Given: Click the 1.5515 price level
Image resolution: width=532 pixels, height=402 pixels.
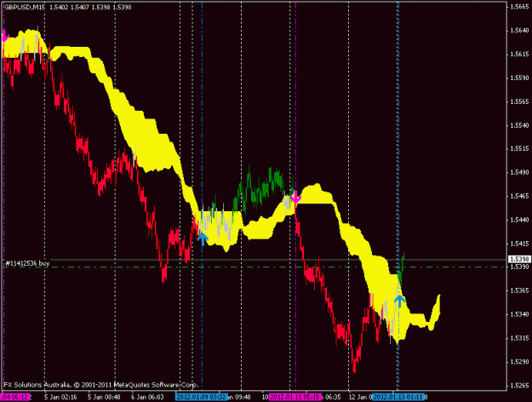Looking at the screenshot, I should [x=519, y=149].
